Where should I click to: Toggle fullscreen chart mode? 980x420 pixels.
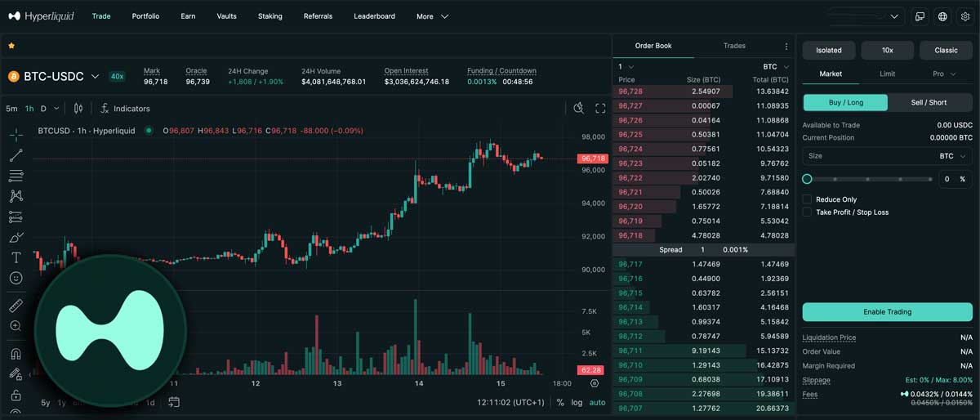(600, 108)
